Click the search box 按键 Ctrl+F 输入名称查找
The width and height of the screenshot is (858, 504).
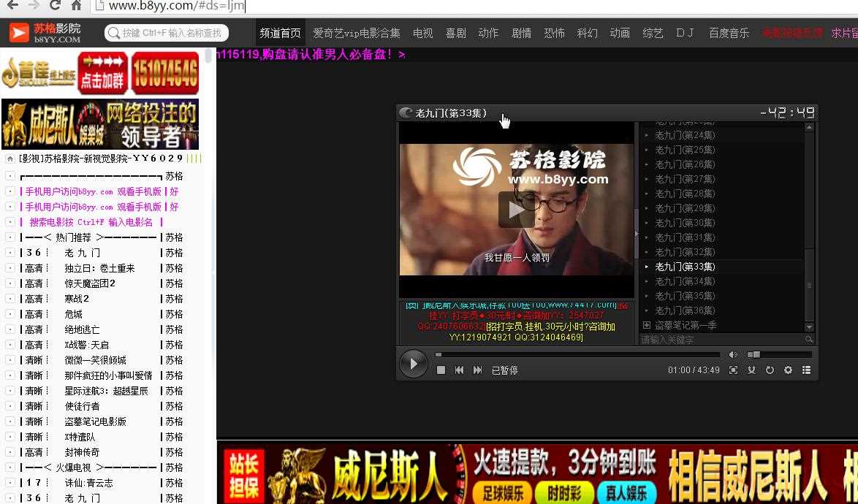point(167,33)
